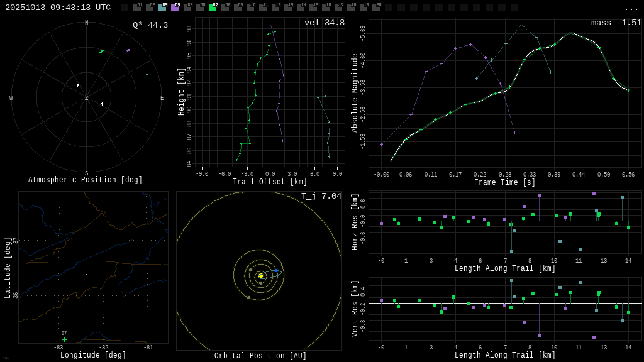Click the green meteor streak in sky plot

101,52
